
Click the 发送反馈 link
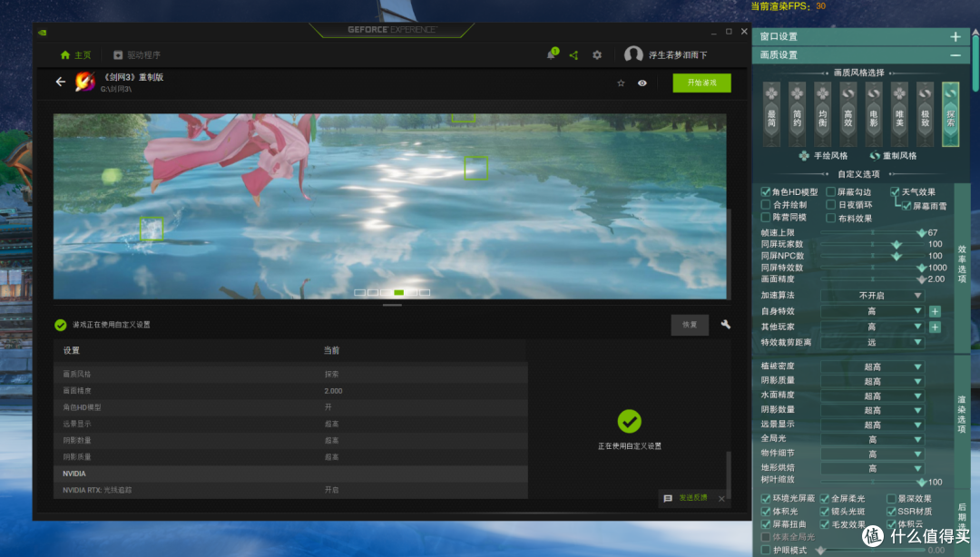pyautogui.click(x=693, y=498)
